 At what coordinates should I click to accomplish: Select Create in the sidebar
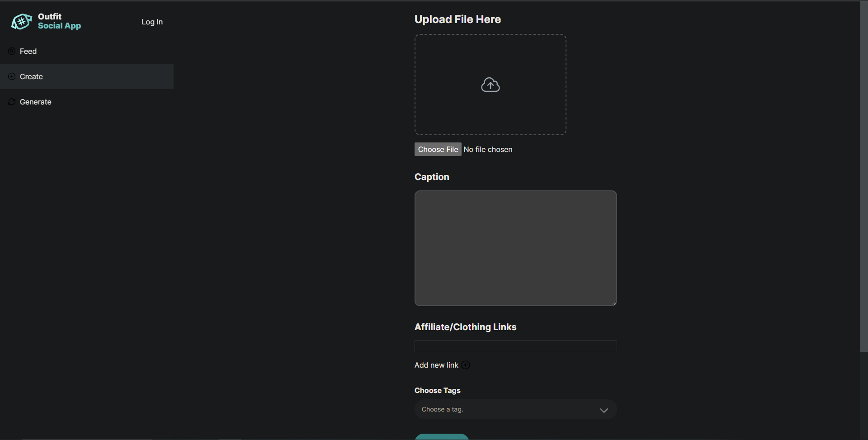(x=31, y=76)
